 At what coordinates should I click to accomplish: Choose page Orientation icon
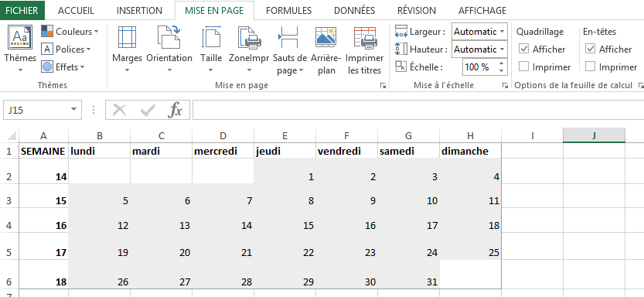(x=169, y=37)
